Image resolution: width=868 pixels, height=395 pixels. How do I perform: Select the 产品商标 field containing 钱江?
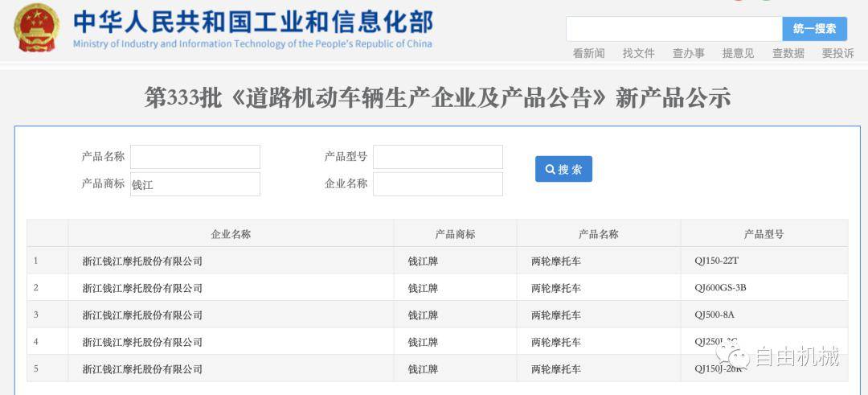pyautogui.click(x=195, y=184)
